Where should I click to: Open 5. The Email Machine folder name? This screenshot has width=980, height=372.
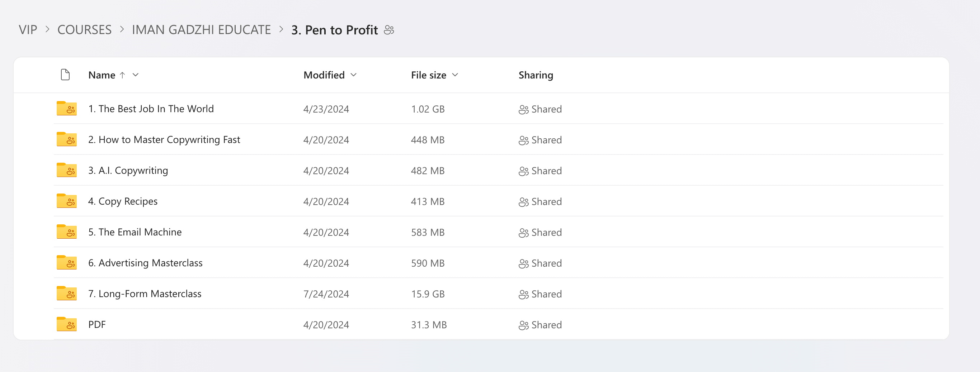click(135, 232)
